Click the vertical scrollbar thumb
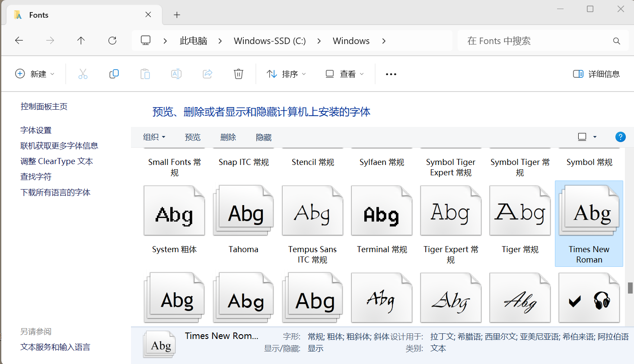Viewport: 634px width, 364px height. coord(630,288)
